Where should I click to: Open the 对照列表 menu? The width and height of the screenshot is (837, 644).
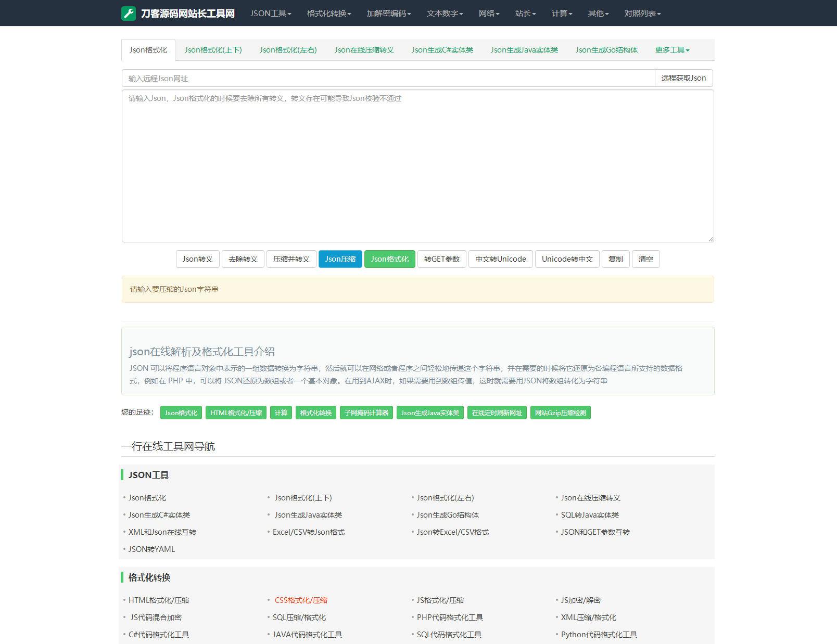click(643, 14)
